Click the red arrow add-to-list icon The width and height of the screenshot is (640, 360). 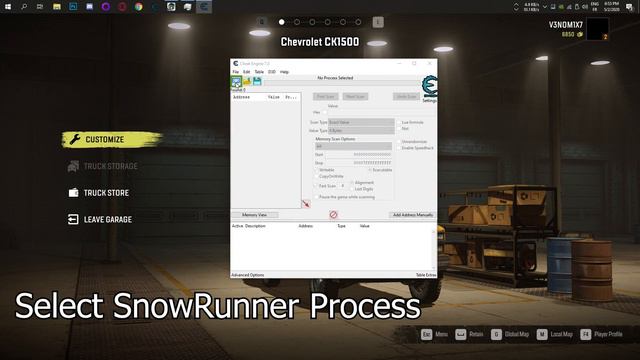click(x=306, y=204)
